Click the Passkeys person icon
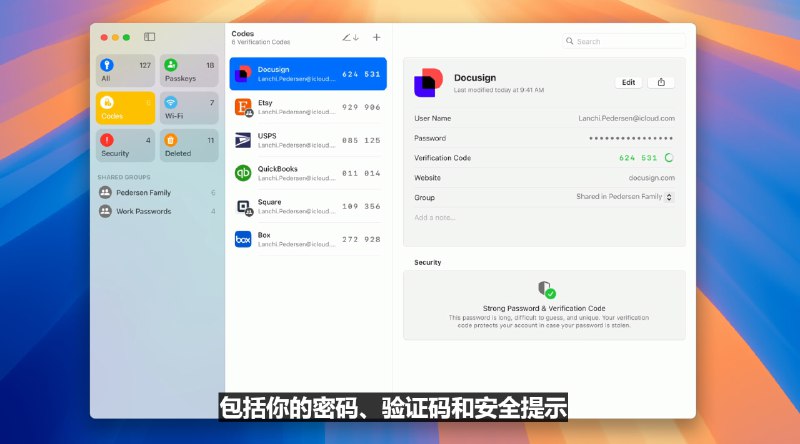The image size is (800, 444). tap(170, 65)
